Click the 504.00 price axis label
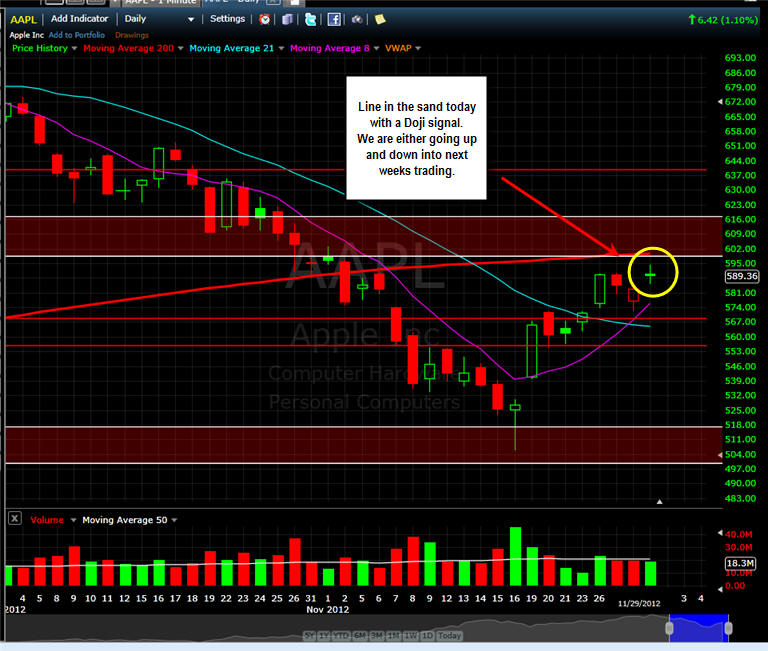Image resolution: width=768 pixels, height=651 pixels. (740, 455)
